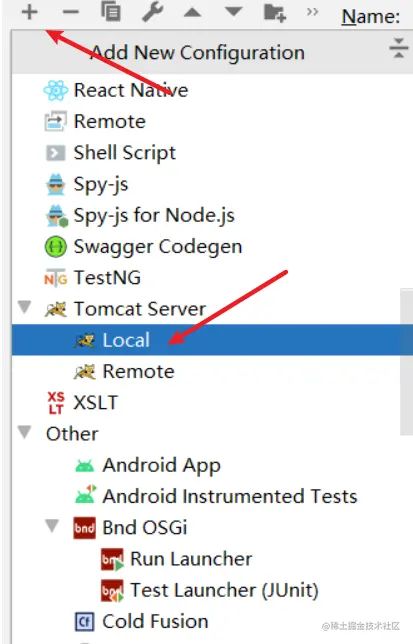The height and width of the screenshot is (644, 413).
Task: Click the Copy Configuration icon
Action: pyautogui.click(x=111, y=11)
